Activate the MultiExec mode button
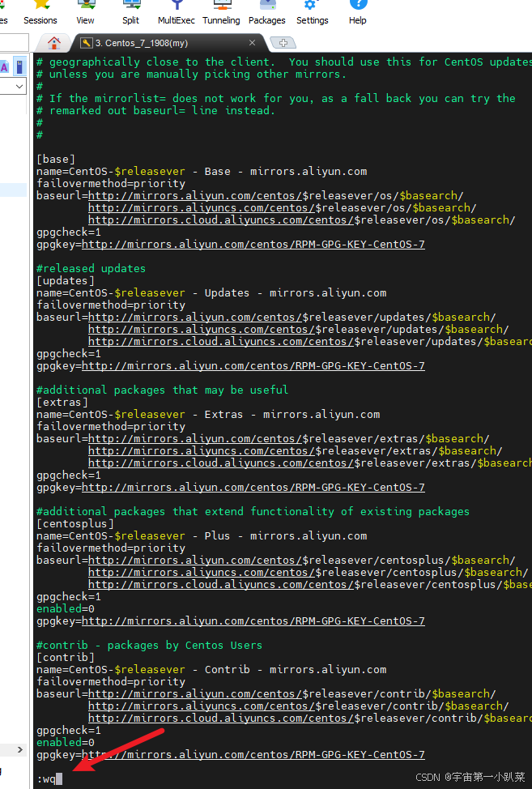 click(x=176, y=13)
